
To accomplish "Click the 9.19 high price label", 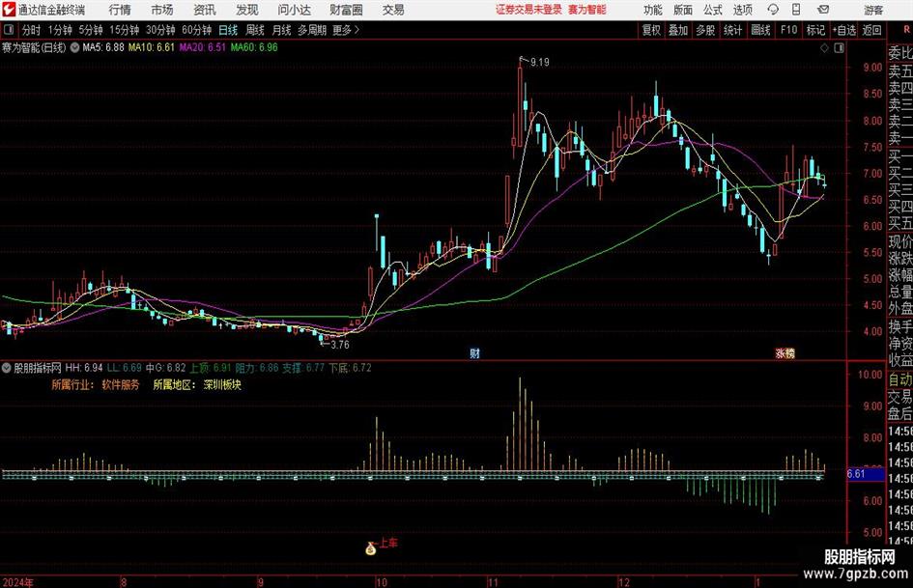I will point(540,63).
